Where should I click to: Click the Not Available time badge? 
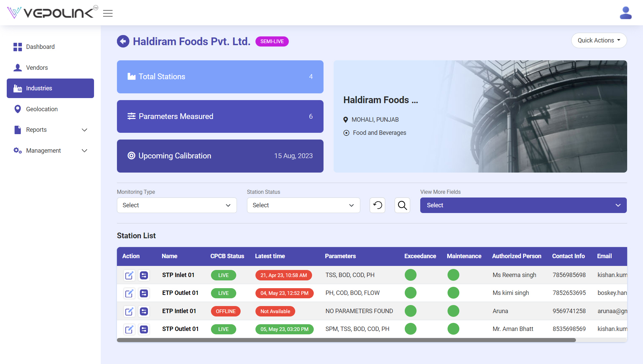tap(275, 311)
